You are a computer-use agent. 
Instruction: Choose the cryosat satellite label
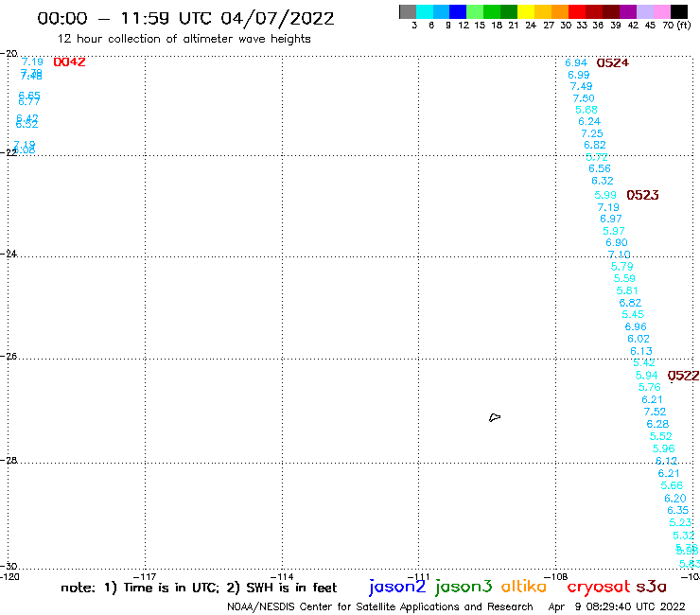click(599, 588)
